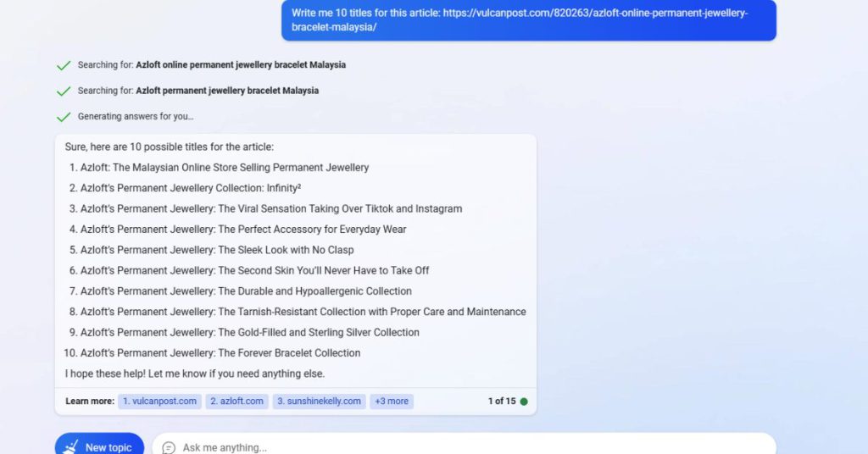Viewport: 868px width, 454px height.
Task: Click the New topic broom icon
Action: (70, 447)
